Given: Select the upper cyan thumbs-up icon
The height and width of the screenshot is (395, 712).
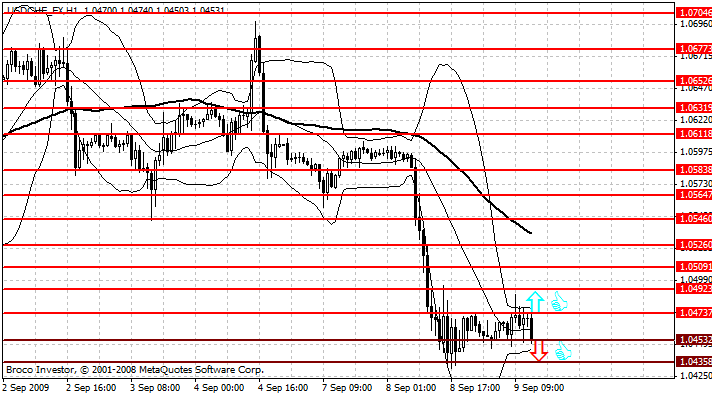Looking at the screenshot, I should click(x=559, y=301).
